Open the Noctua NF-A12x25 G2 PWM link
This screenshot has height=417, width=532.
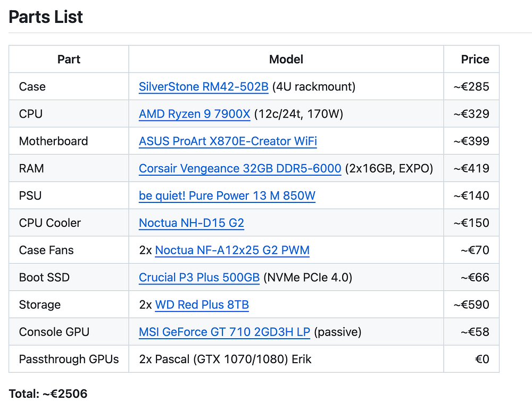(232, 250)
